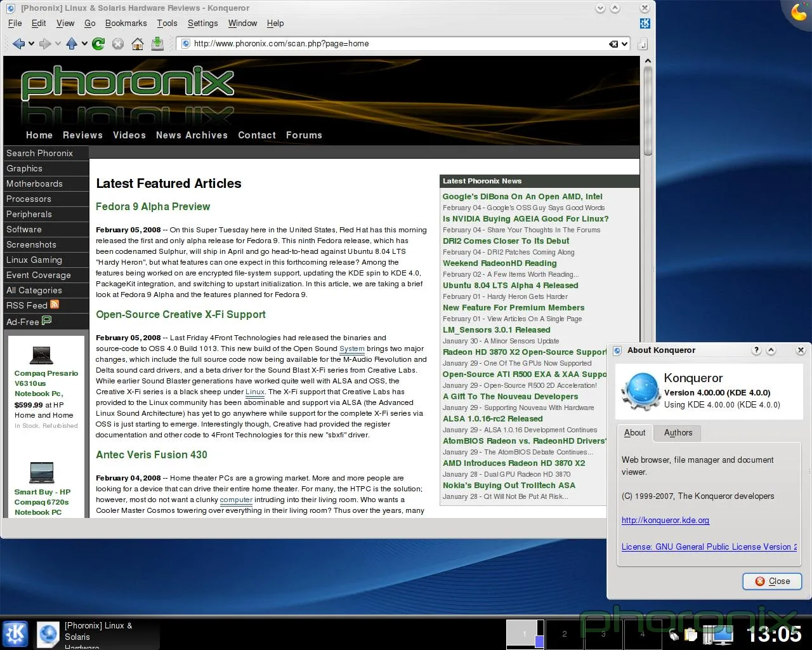Viewport: 812px width, 650px height.
Task: Open the Bookmarks menu
Action: coord(126,23)
